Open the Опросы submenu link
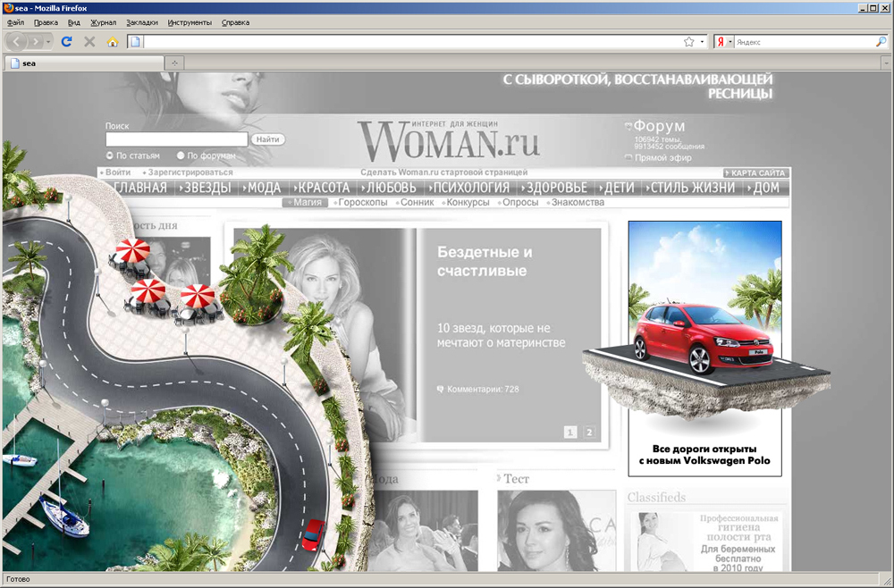The width and height of the screenshot is (894, 588). click(520, 202)
